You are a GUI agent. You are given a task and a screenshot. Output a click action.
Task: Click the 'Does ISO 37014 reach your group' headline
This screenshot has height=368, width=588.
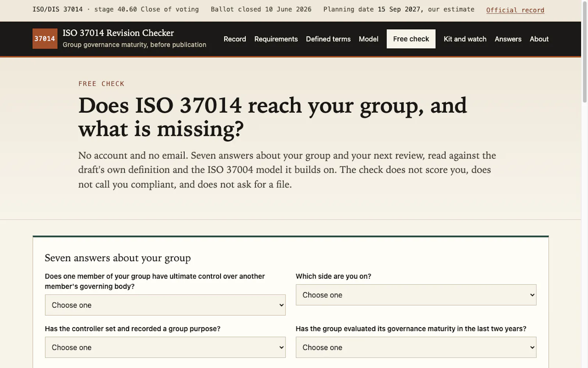pyautogui.click(x=272, y=117)
